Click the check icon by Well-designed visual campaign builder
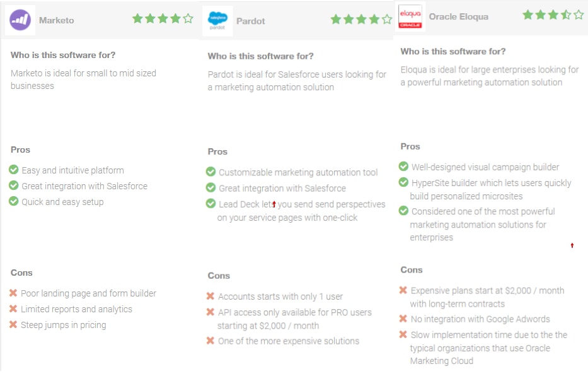The image size is (588, 376). 403,167
